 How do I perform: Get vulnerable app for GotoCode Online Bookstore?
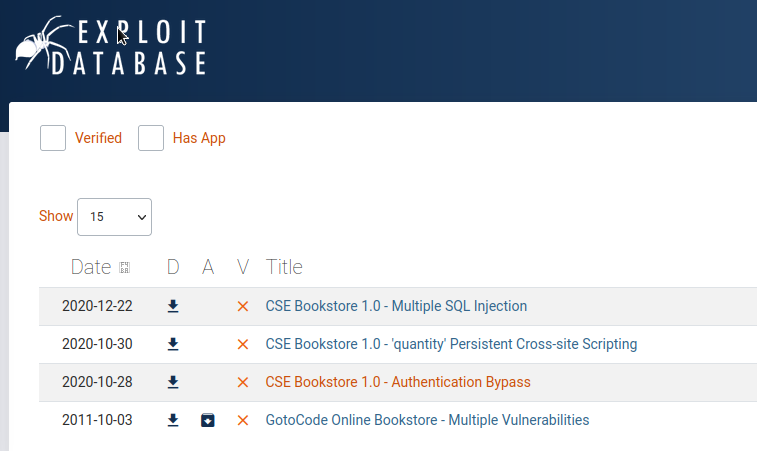click(208, 420)
